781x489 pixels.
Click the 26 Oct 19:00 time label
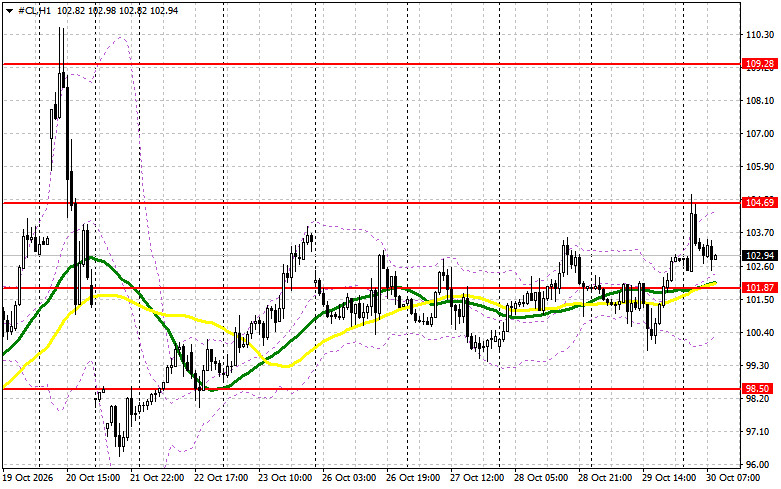[413, 478]
